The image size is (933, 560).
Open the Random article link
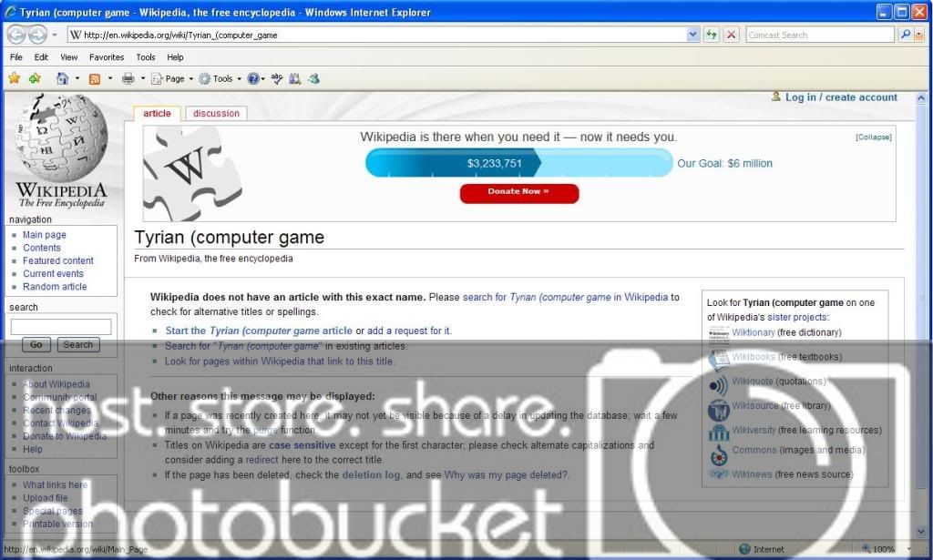tap(55, 287)
